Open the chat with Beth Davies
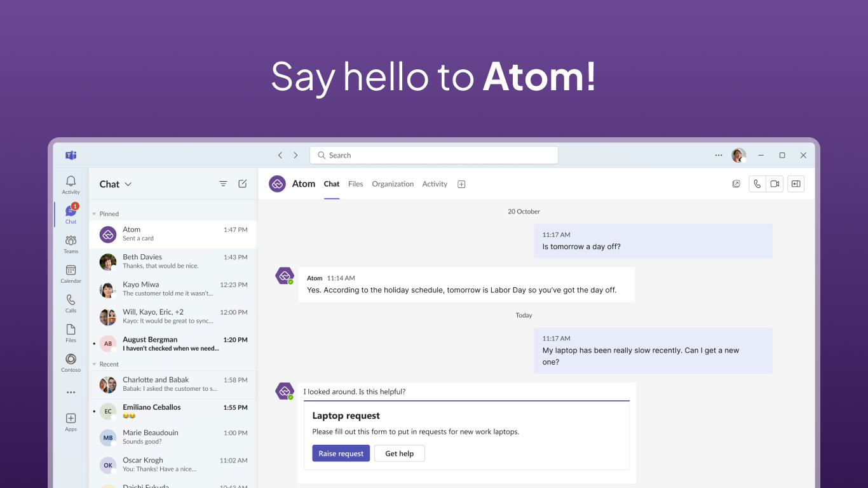 [173, 261]
